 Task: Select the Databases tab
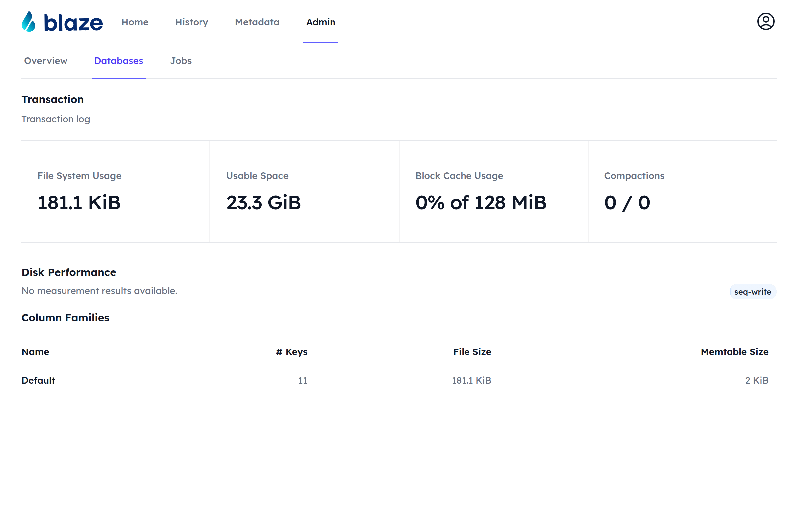tap(119, 61)
